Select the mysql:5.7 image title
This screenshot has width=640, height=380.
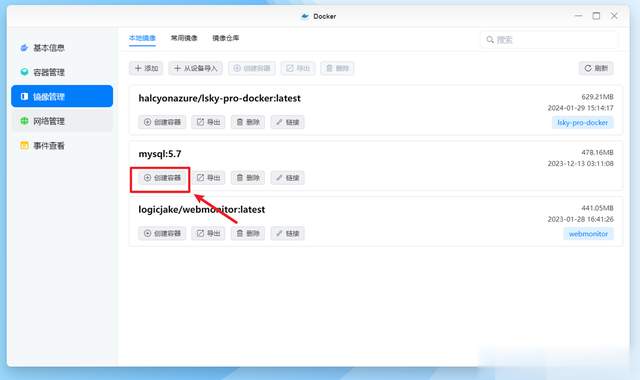point(160,154)
